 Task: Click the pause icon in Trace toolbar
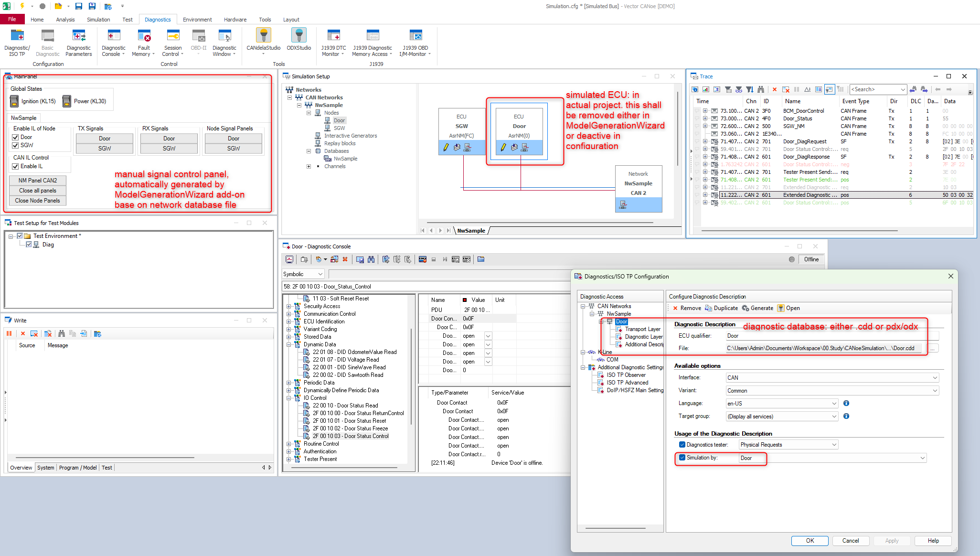coord(797,89)
